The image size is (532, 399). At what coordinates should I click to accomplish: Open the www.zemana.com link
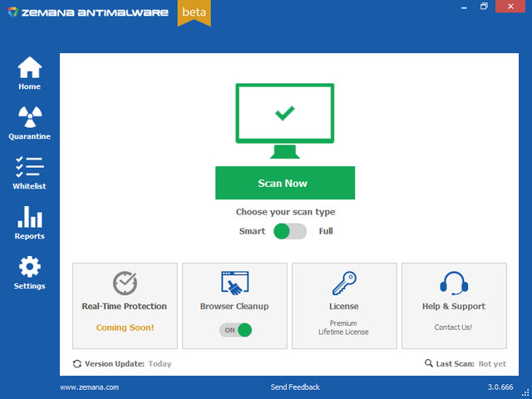point(90,387)
